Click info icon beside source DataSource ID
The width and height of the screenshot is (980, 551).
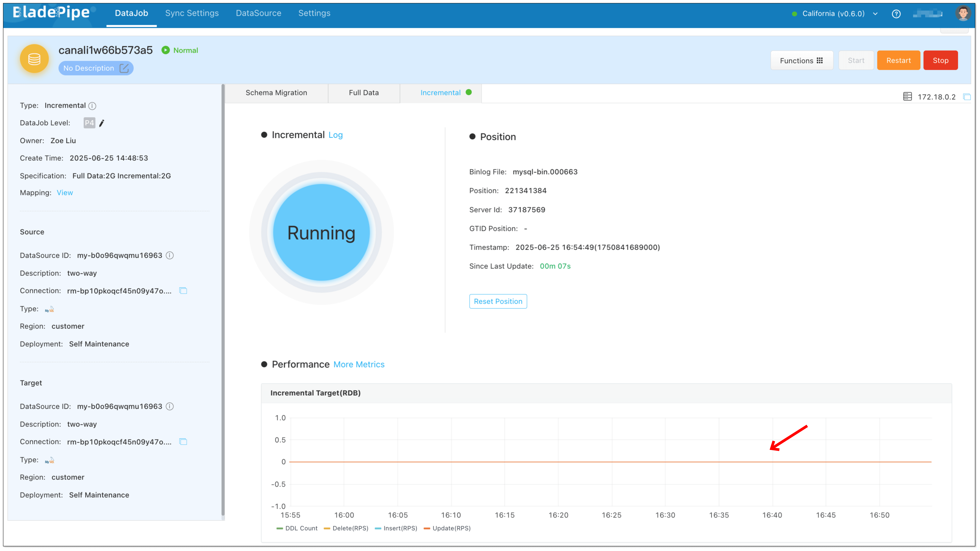tap(170, 255)
